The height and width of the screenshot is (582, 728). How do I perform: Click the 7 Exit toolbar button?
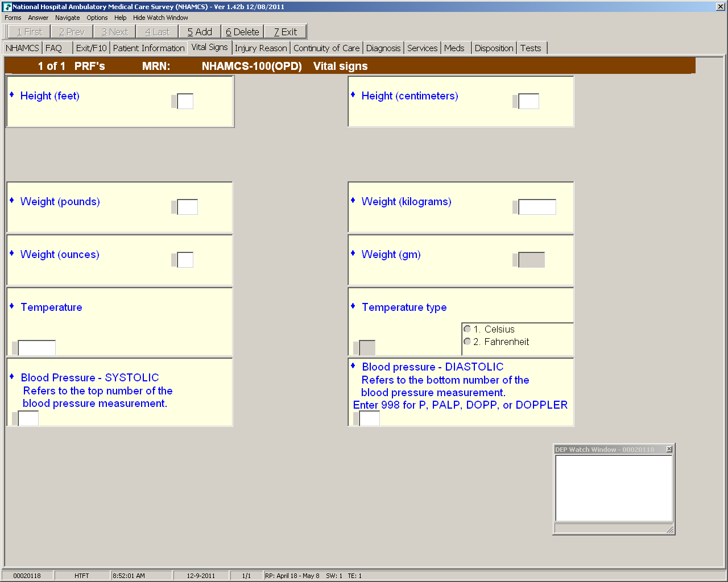click(x=286, y=32)
